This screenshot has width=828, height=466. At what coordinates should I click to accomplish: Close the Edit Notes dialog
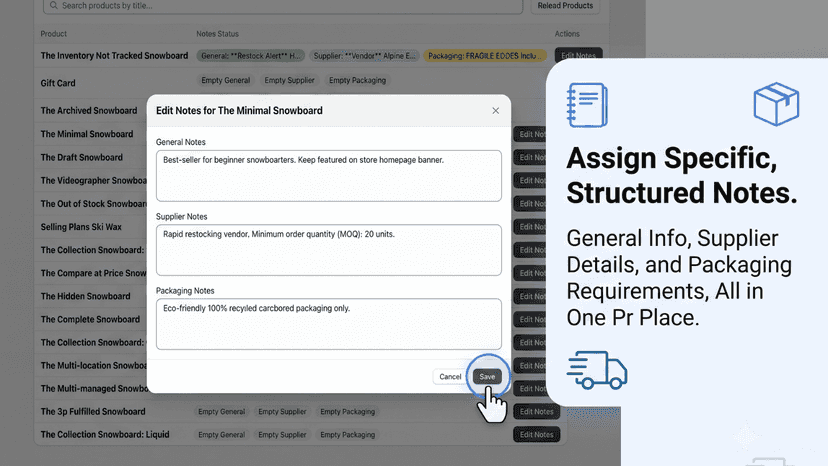tap(495, 110)
